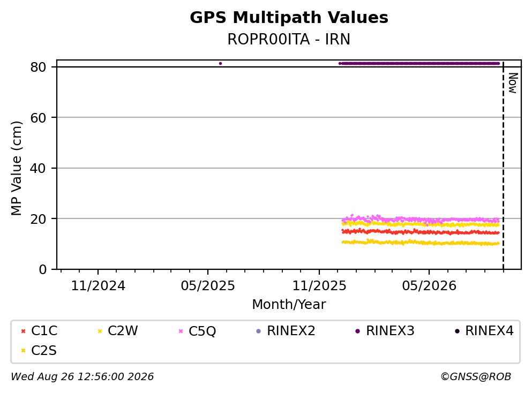Select the C5Q legend label
This screenshot has width=532, height=393.
tap(202, 331)
